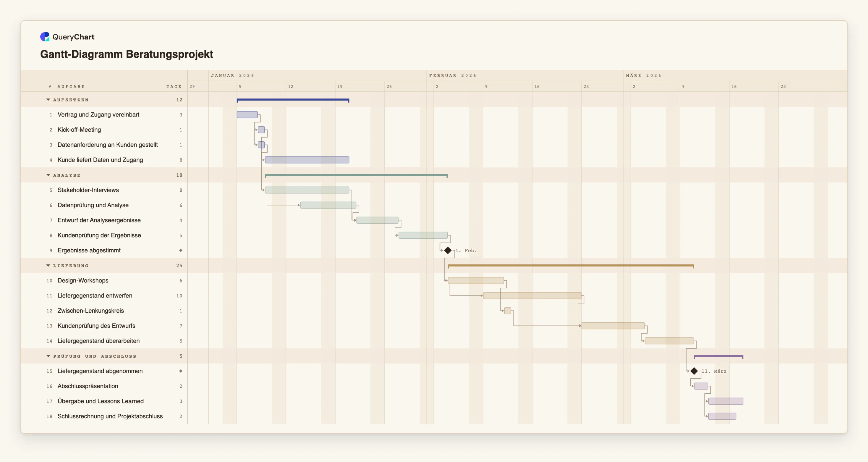Click the Datenanforderung Gantt bar
The height and width of the screenshot is (462, 868).
coord(261,145)
